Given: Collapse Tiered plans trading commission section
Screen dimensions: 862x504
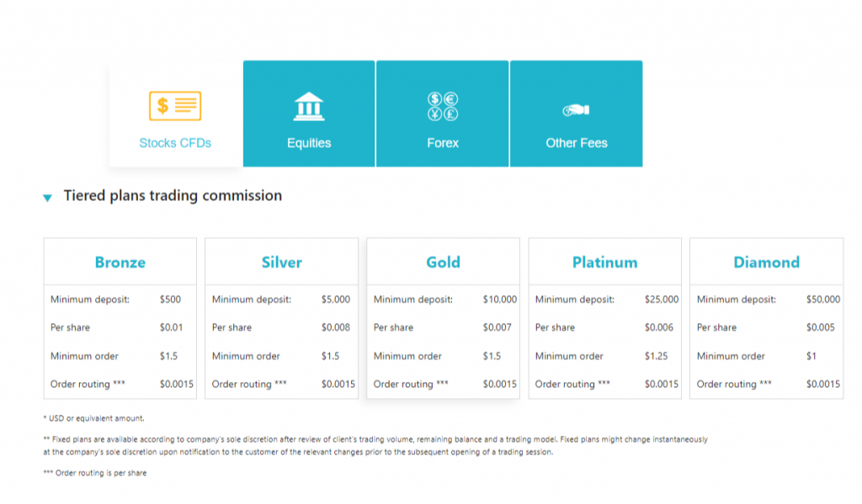Looking at the screenshot, I should tap(47, 198).
